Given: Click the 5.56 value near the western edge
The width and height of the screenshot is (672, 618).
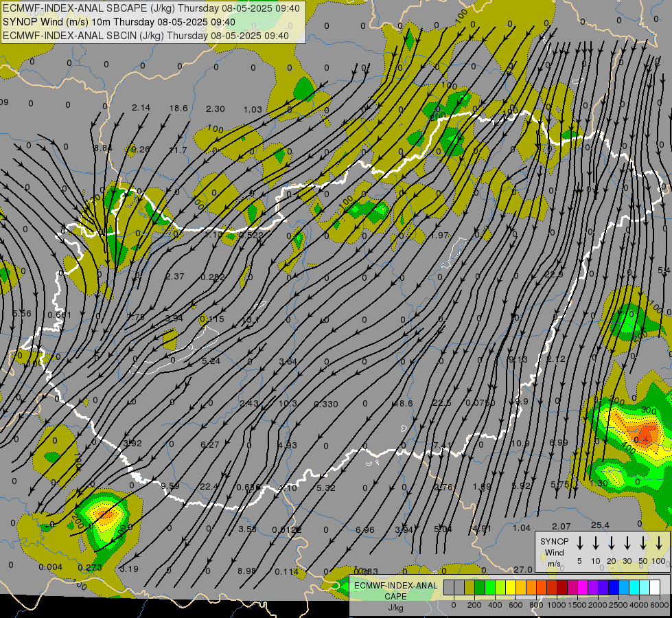Looking at the screenshot, I should tap(22, 314).
